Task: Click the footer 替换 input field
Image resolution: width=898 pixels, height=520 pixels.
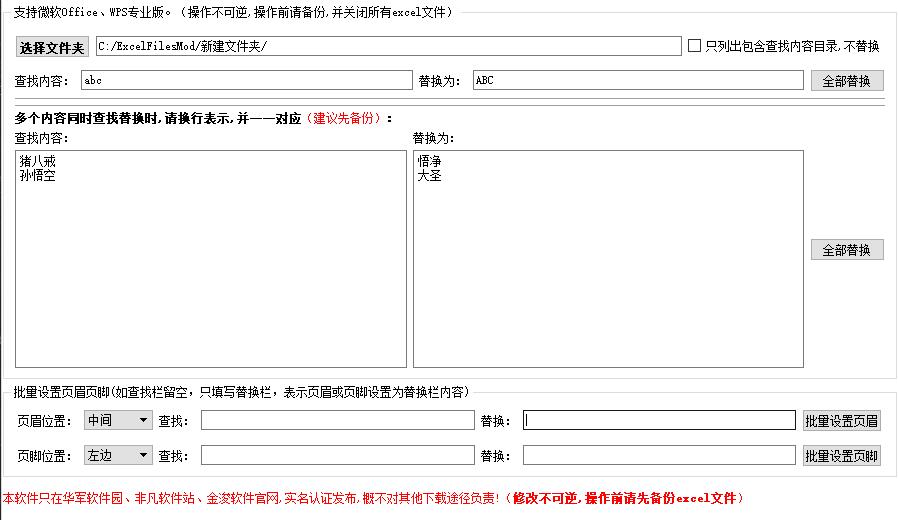Action: click(x=659, y=455)
